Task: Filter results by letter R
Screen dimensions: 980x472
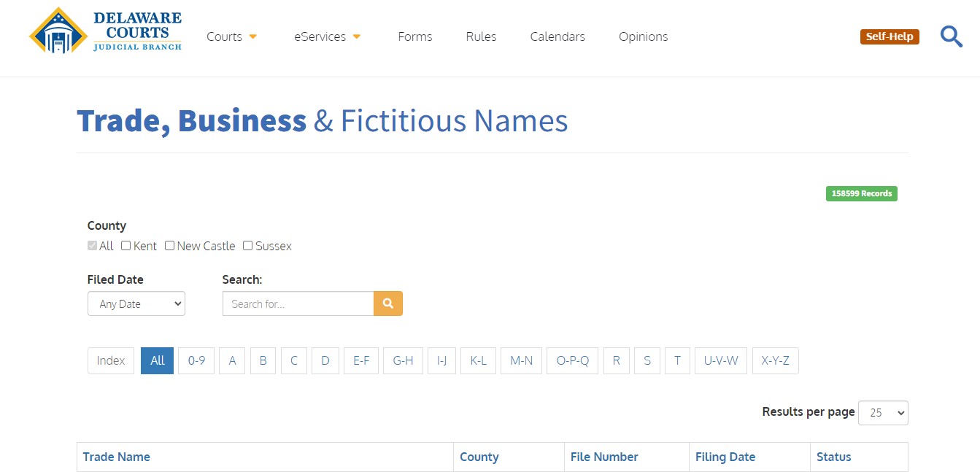Action: pos(616,360)
